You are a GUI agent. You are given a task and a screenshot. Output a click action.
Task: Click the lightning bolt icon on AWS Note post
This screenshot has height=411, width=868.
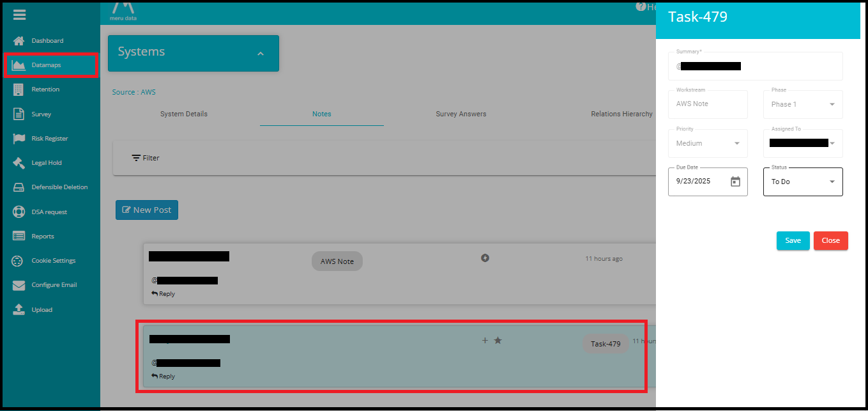pyautogui.click(x=485, y=258)
